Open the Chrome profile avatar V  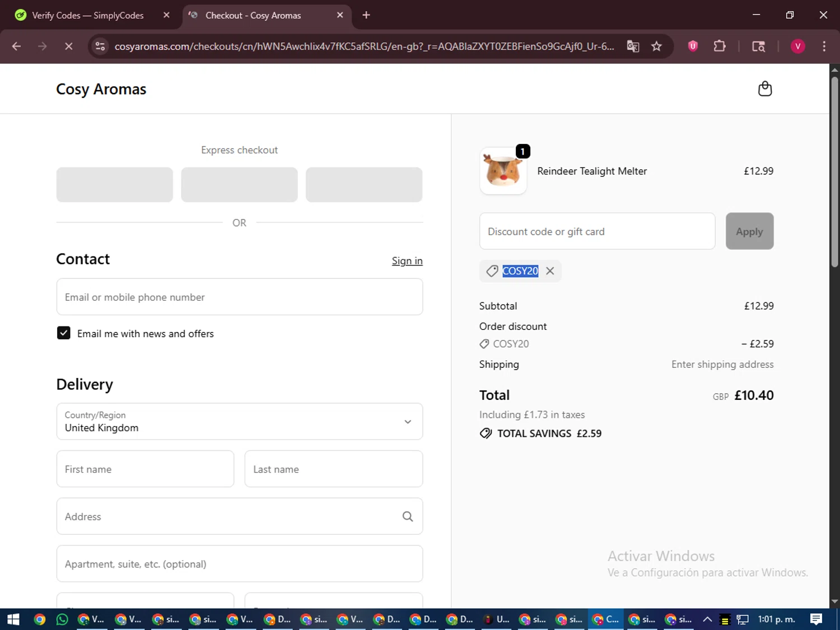click(x=797, y=46)
